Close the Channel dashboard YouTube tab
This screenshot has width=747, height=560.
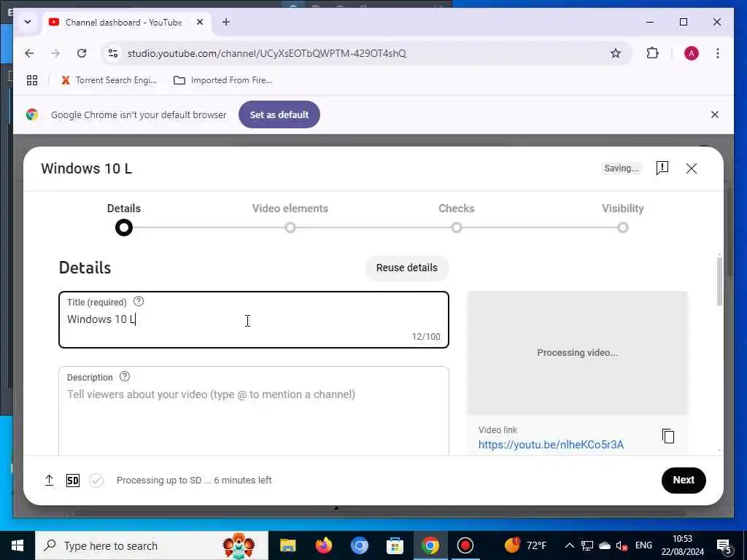(200, 22)
